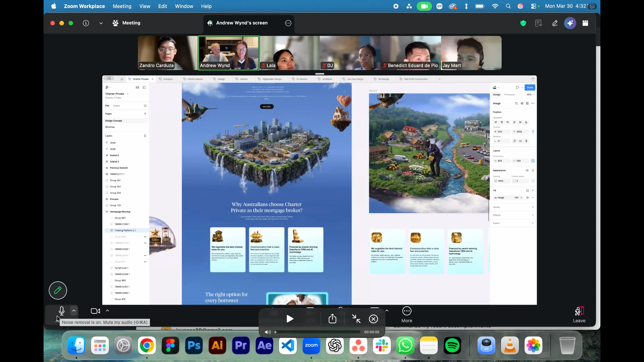Open the Mindmap page in Figma
644x362 pixels.
pos(110,127)
